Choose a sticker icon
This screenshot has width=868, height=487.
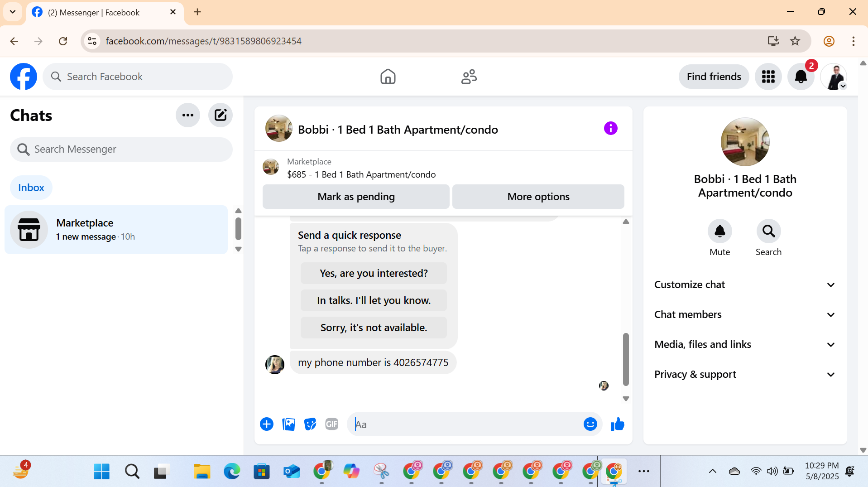[x=310, y=424]
